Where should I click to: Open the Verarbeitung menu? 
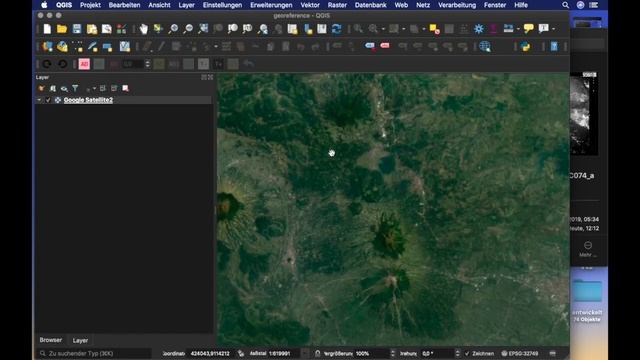tap(457, 5)
